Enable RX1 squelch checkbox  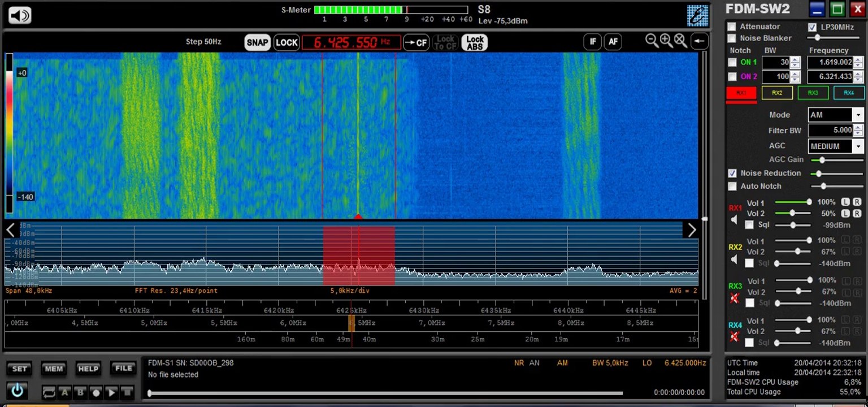[749, 225]
